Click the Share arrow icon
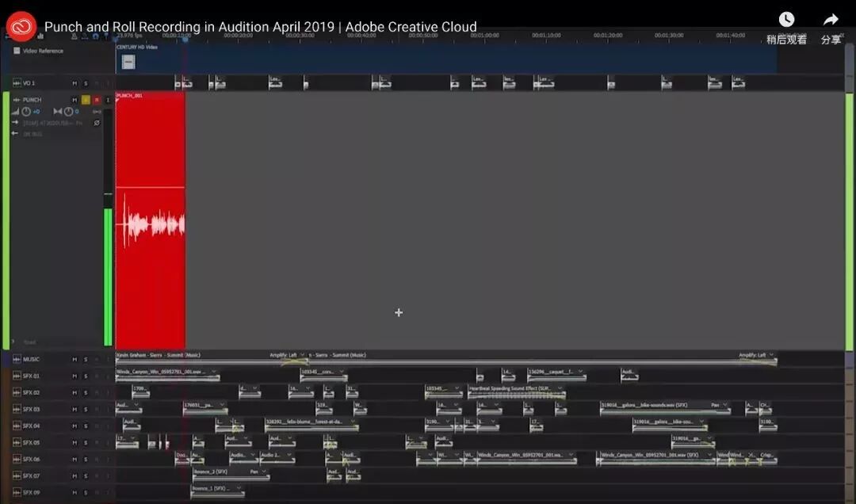The image size is (856, 504). (831, 20)
